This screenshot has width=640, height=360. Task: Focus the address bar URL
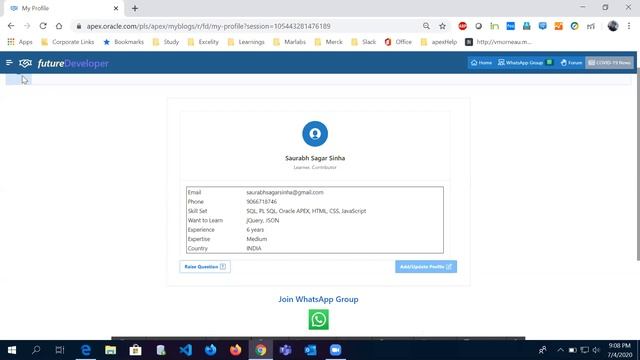click(208, 26)
